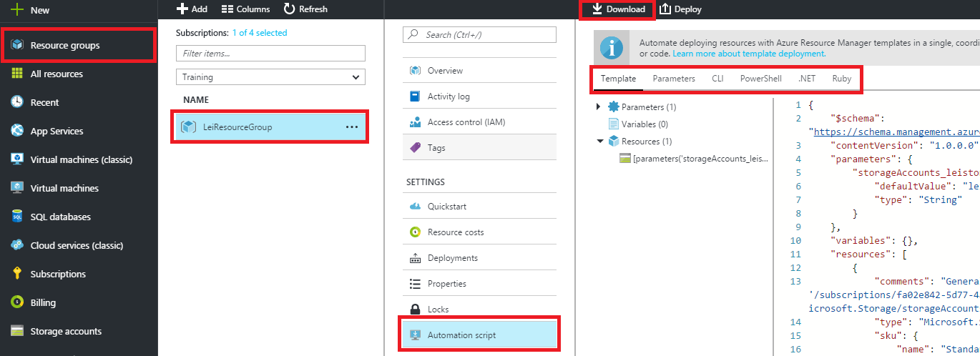This screenshot has height=356, width=980.
Task: Switch to the CLI tab
Action: (717, 79)
